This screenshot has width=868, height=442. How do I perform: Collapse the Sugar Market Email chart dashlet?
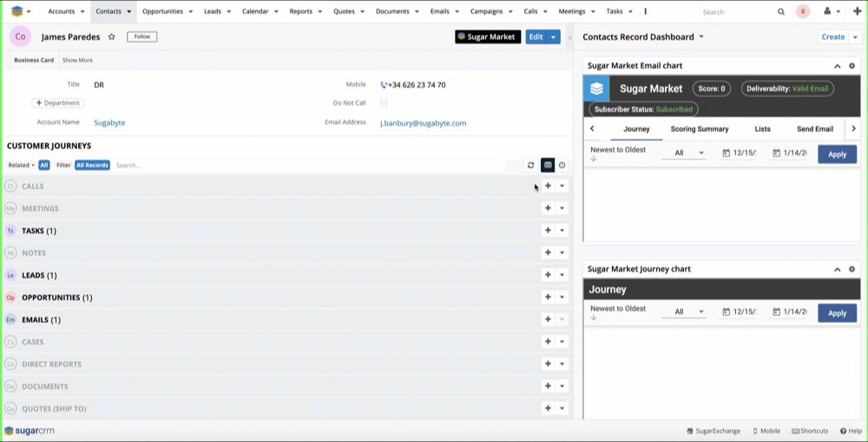pos(837,66)
